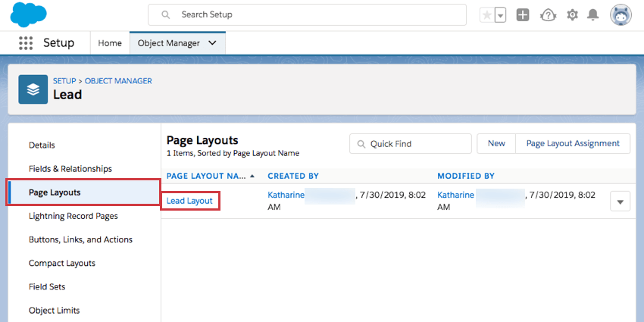Viewport: 644px width, 322px height.
Task: Sort by Page Layout Name column
Action: [x=211, y=177]
